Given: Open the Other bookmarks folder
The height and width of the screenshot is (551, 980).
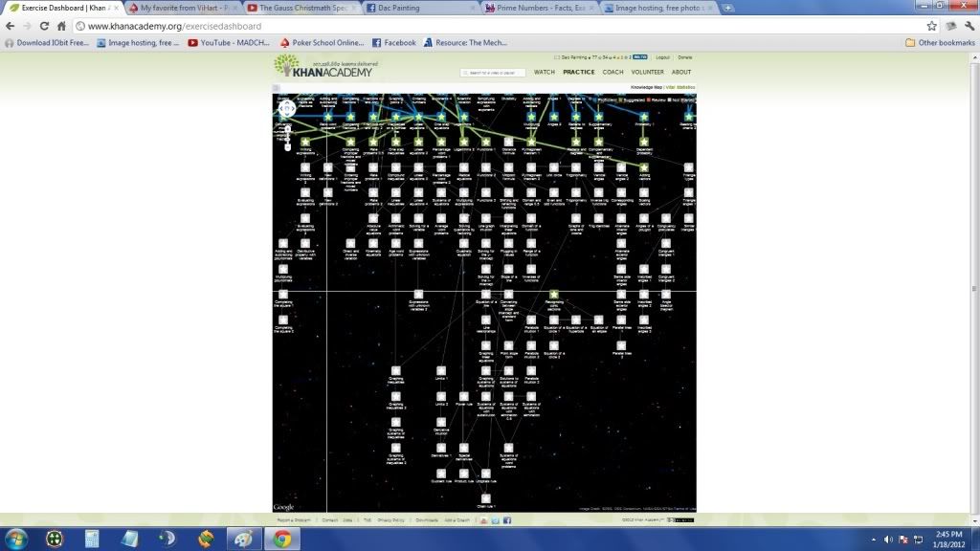Looking at the screenshot, I should coord(940,42).
